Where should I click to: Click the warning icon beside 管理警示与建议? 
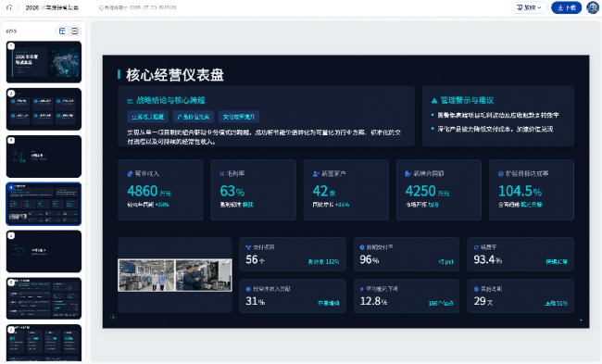[434, 101]
